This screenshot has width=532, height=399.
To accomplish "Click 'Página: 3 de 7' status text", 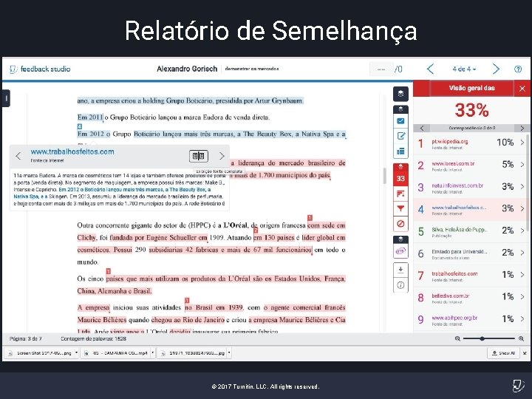I will (x=25, y=338).
